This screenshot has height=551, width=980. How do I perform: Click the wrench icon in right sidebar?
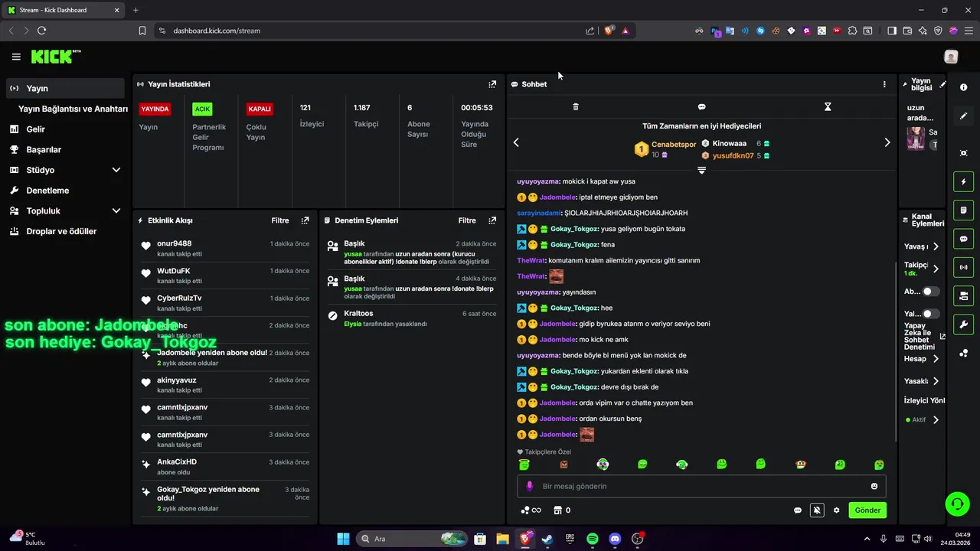click(963, 324)
